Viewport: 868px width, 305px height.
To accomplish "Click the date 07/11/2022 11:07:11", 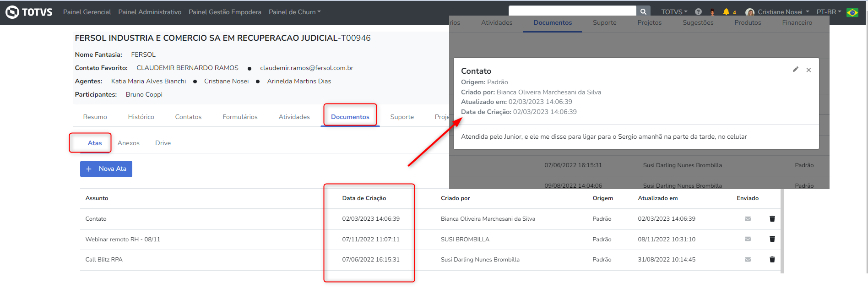I will pos(371,240).
